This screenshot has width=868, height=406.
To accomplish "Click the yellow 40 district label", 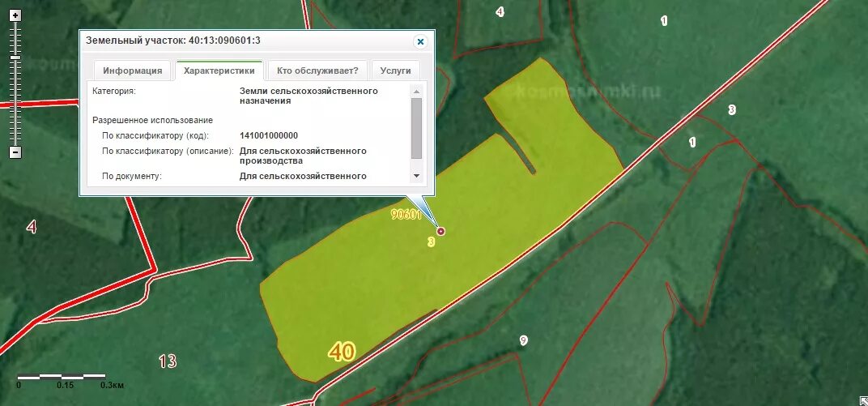I will (342, 352).
